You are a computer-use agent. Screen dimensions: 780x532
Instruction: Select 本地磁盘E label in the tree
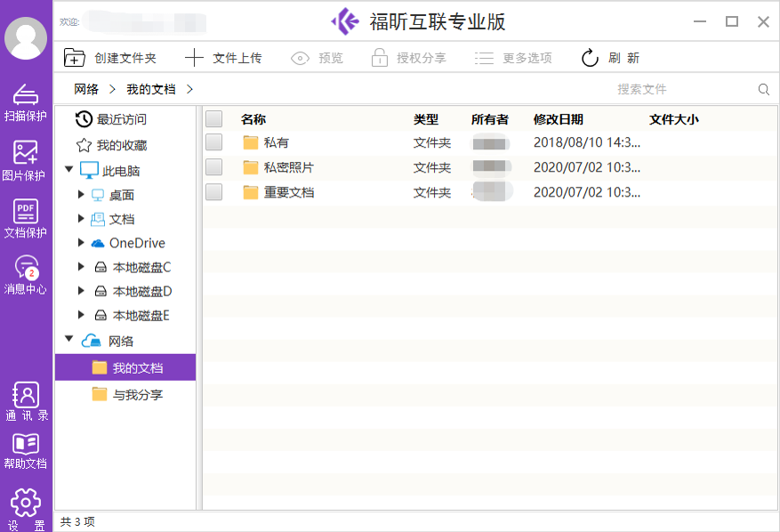click(x=141, y=316)
